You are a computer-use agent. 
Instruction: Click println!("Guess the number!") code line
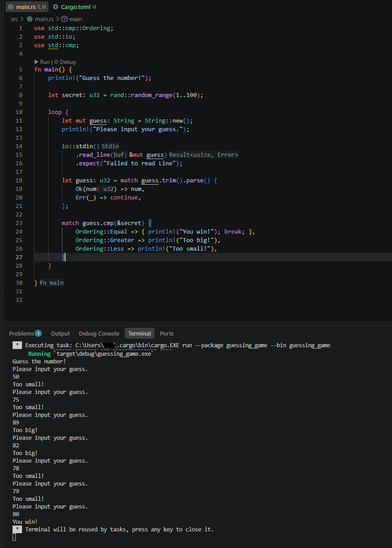100,78
